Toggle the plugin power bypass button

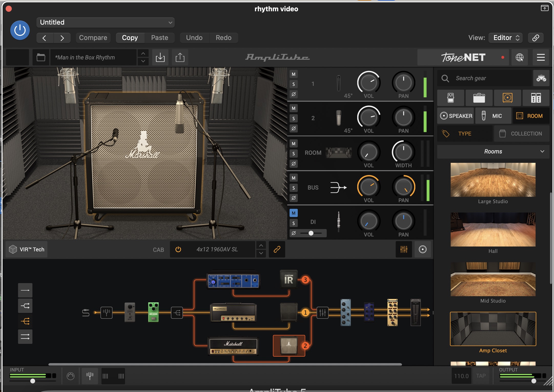[x=20, y=30]
